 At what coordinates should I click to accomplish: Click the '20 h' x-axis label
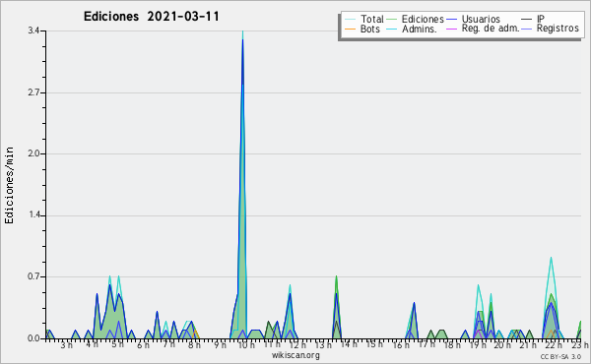click(x=502, y=344)
